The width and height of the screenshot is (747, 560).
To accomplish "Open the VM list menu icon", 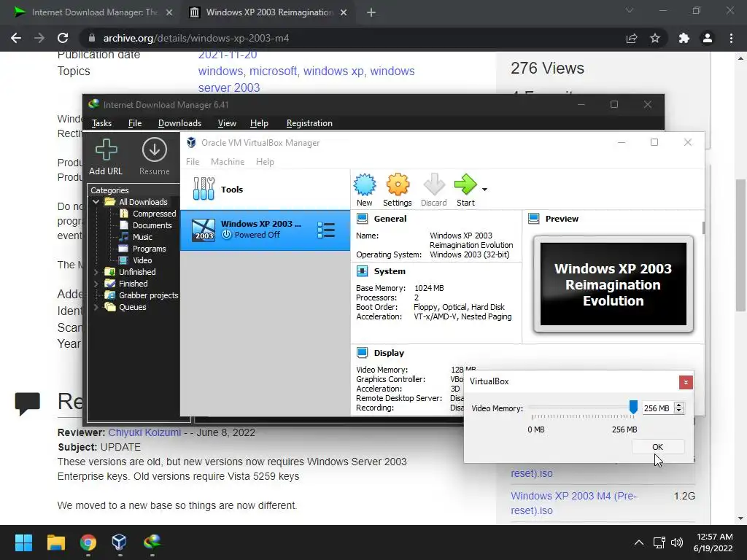I will click(x=326, y=230).
